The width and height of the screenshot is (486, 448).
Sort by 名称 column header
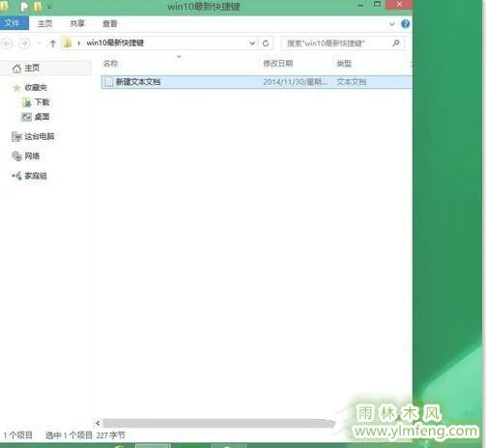110,64
